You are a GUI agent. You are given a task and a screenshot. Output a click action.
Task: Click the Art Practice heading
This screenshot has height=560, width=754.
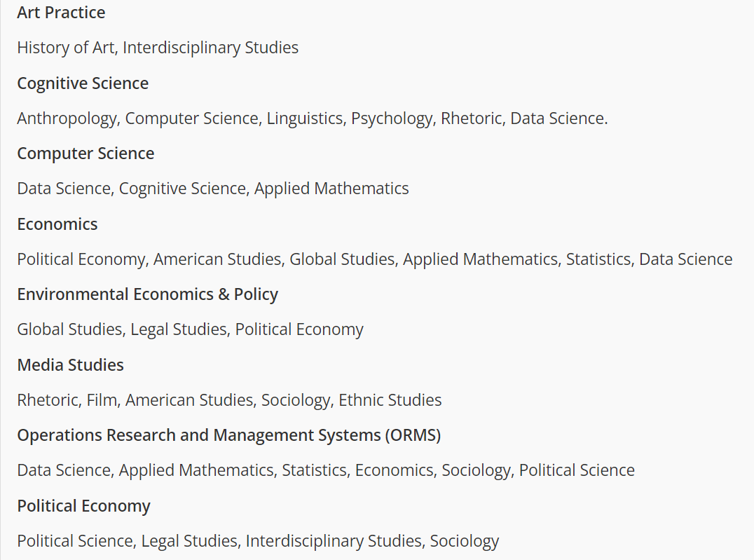(61, 13)
